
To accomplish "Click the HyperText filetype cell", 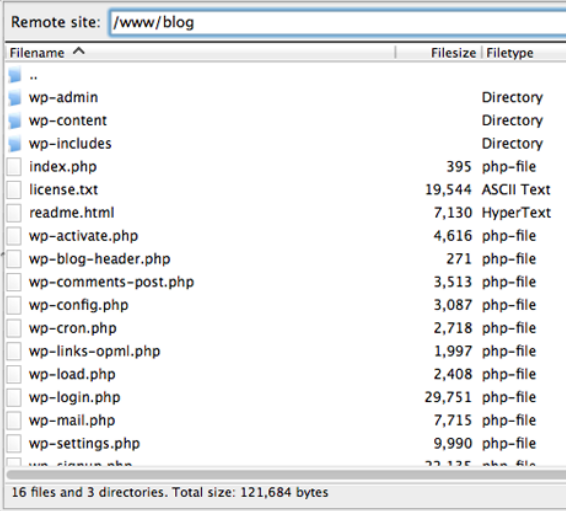I will coord(516,213).
